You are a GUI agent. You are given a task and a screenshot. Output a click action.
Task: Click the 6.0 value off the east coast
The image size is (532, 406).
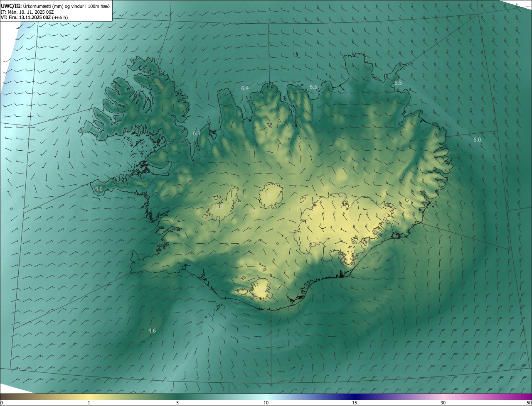click(477, 139)
